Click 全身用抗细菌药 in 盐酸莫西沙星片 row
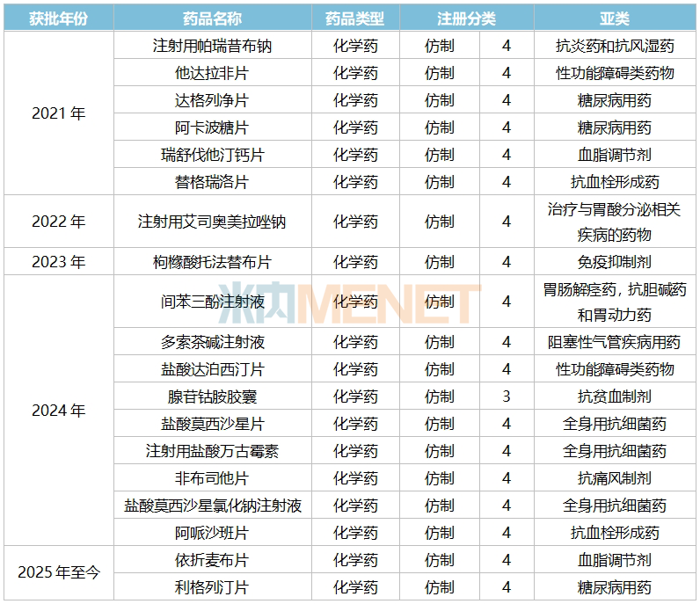Viewport: 700px width, 604px height. tap(615, 424)
